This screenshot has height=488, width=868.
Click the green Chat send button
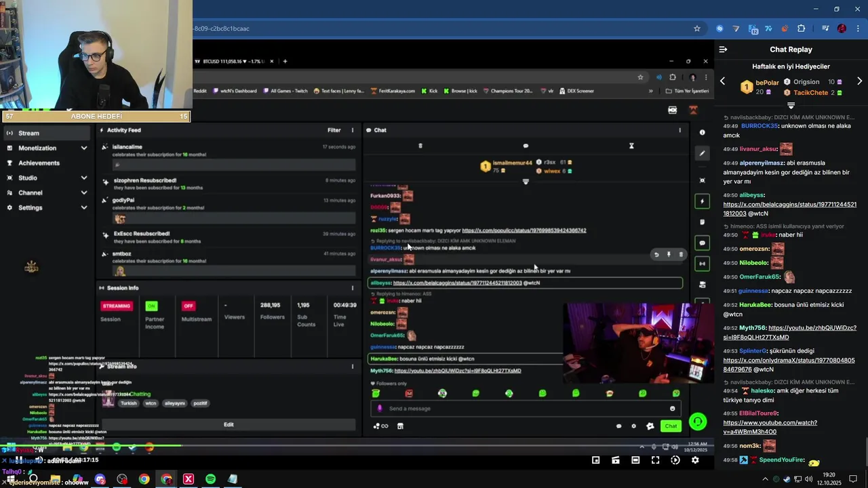[x=671, y=426]
